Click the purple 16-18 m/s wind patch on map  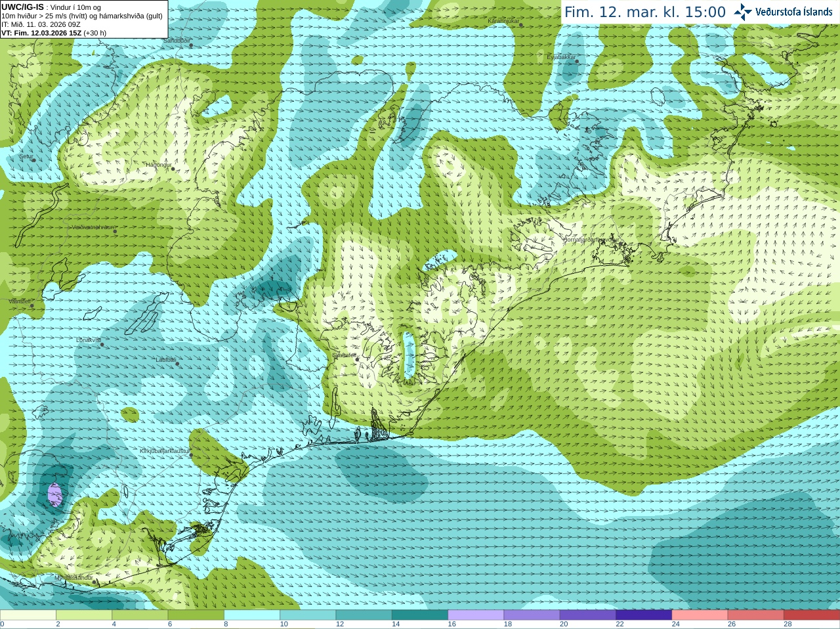point(55,494)
